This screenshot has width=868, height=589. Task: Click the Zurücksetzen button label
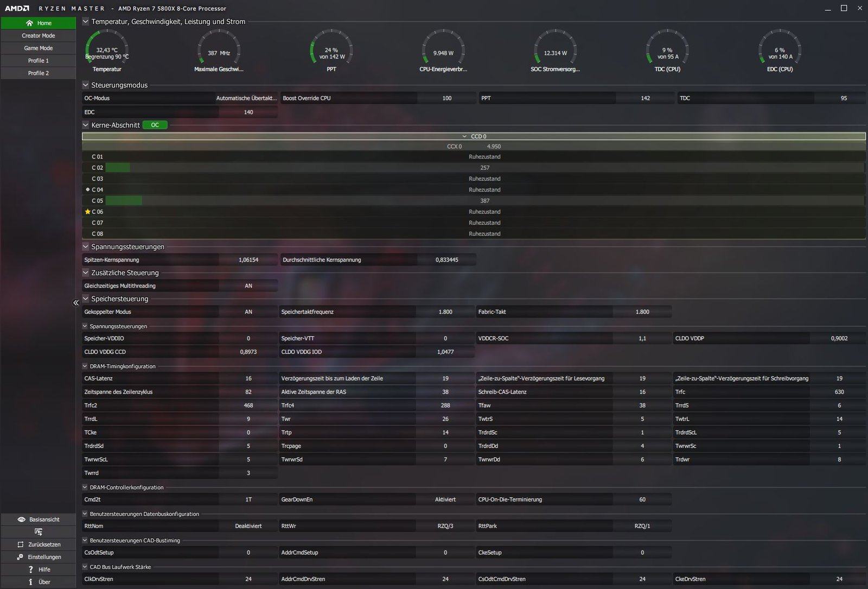point(44,544)
